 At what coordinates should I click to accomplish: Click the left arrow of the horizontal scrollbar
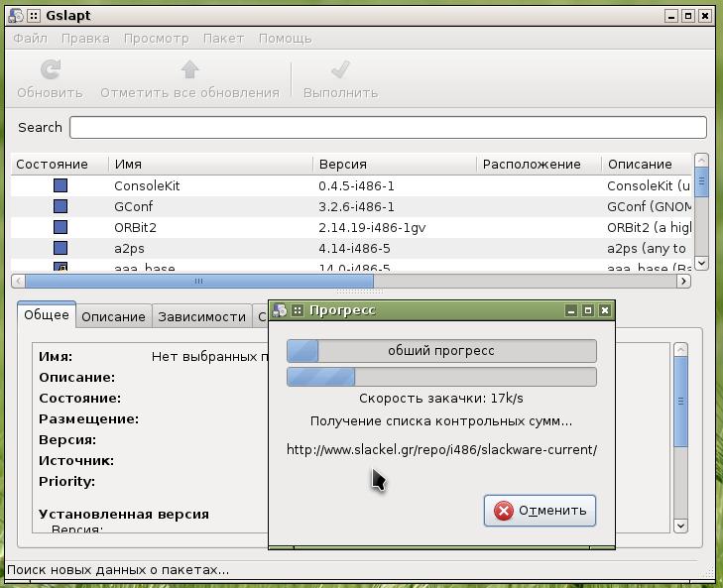(x=18, y=281)
